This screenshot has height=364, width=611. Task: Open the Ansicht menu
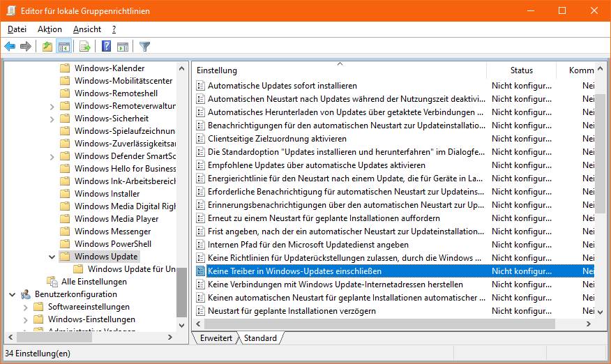click(87, 29)
